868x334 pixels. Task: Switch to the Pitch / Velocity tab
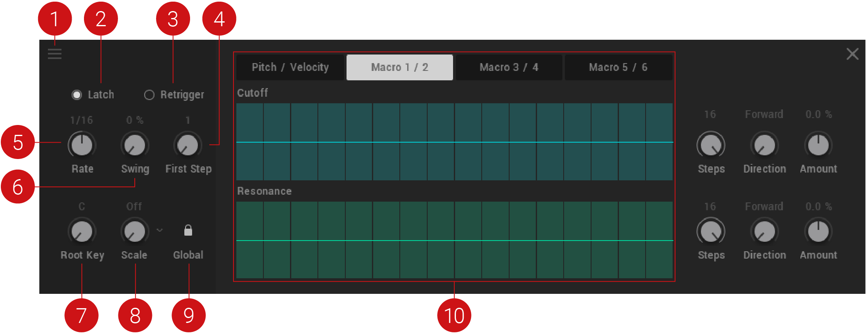click(290, 67)
